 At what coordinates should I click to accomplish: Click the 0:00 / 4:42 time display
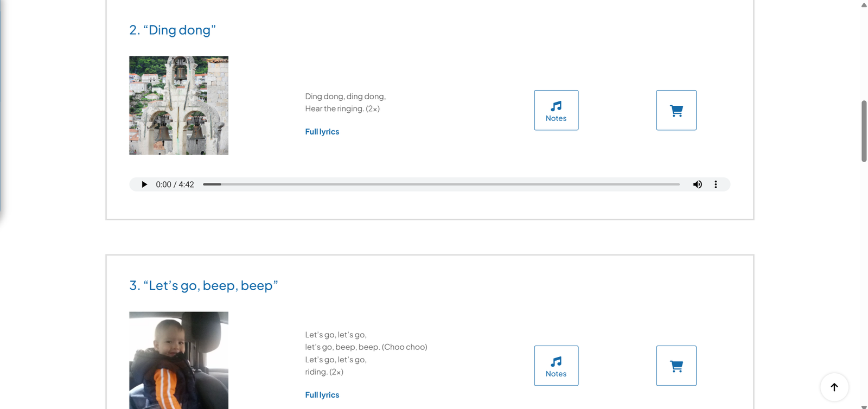(175, 184)
